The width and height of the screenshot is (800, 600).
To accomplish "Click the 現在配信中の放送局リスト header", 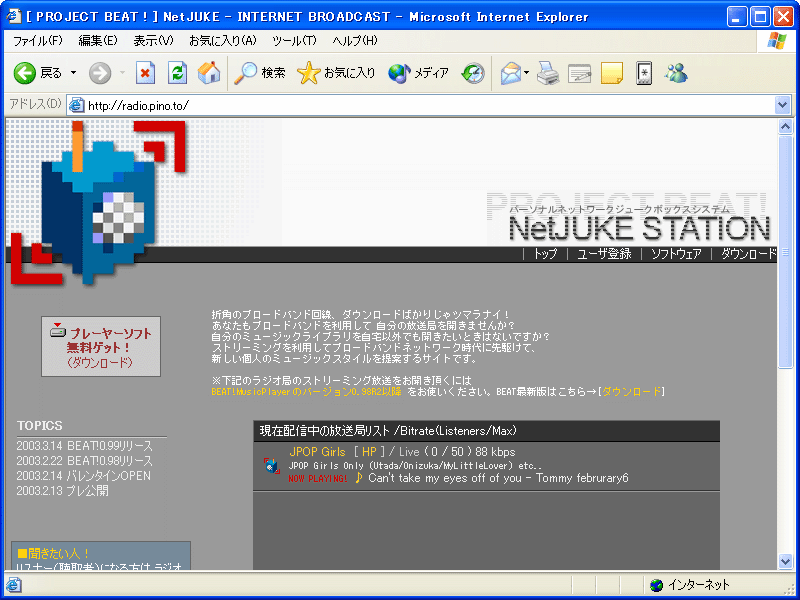I will coord(487,431).
